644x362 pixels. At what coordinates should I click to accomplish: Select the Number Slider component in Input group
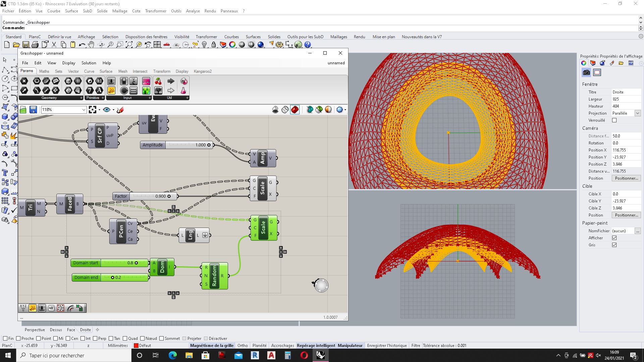tap(111, 81)
